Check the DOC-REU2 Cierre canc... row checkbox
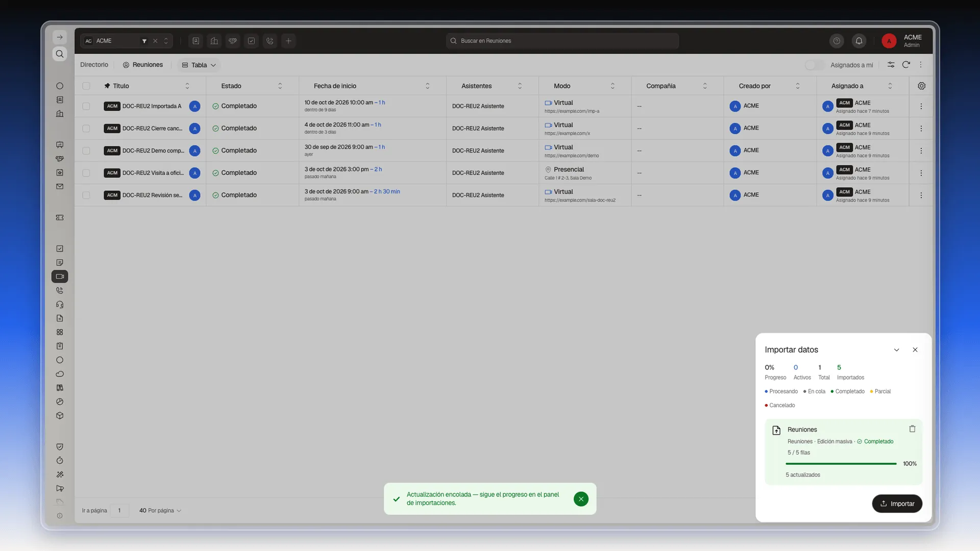 [86, 129]
